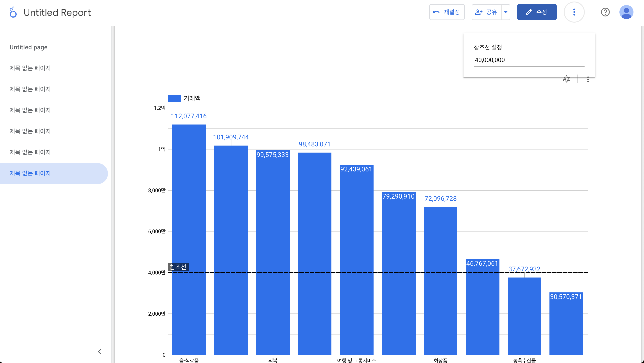
Task: Click the chart AZ sort icon
Action: point(566,79)
